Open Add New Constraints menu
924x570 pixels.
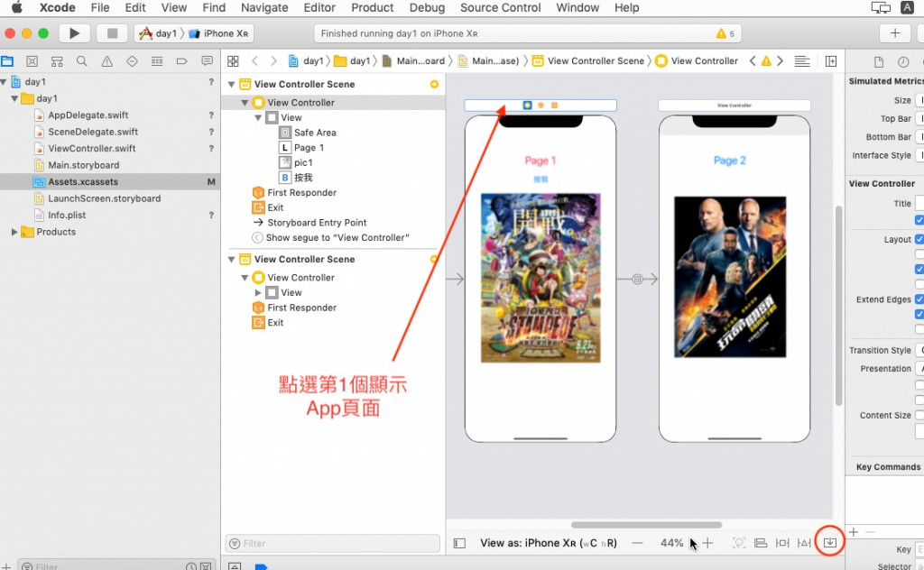tap(782, 543)
